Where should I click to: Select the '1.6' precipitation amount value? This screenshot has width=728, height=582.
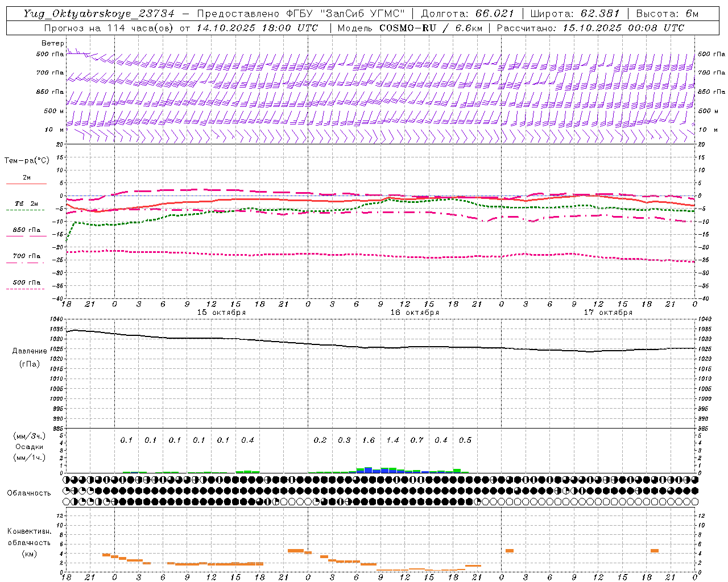click(369, 440)
